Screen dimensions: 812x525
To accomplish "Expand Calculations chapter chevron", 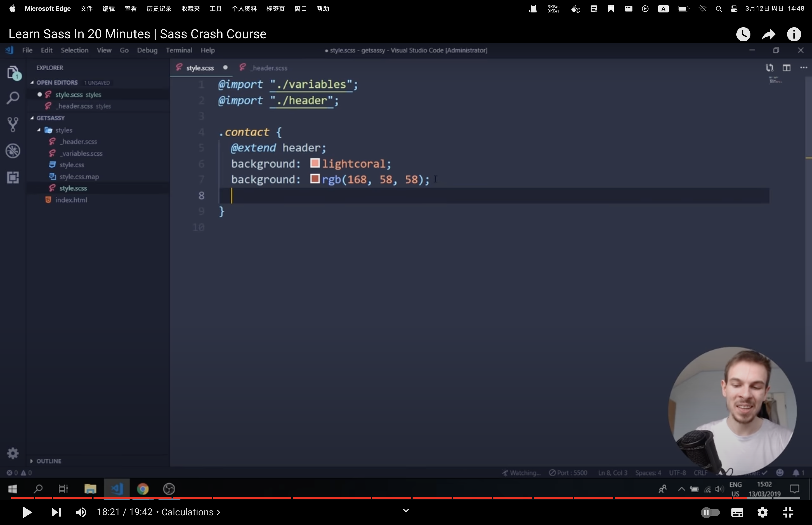I will point(219,512).
